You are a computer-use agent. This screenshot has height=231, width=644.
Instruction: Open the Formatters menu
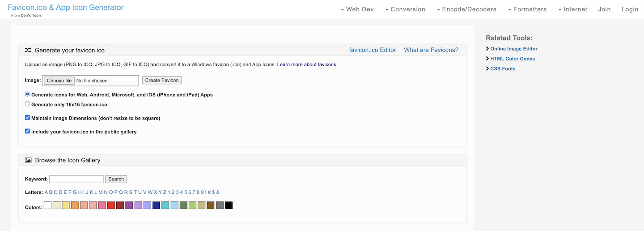(527, 9)
